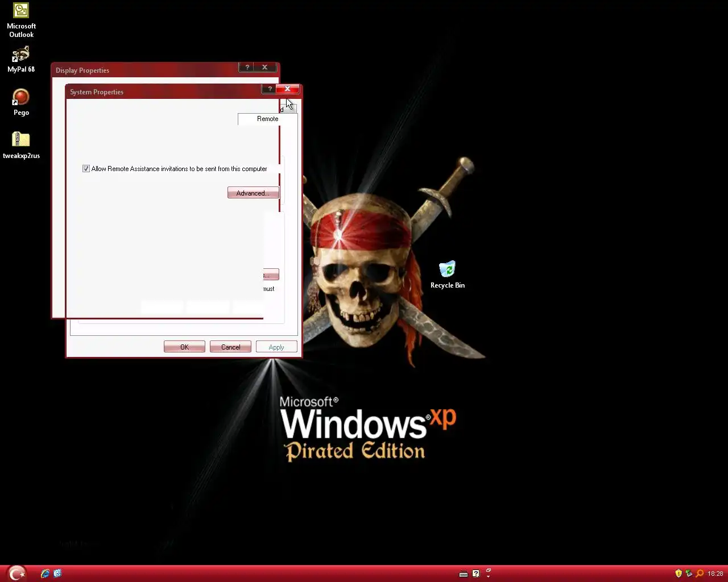Close the Display Properties window

coord(264,67)
